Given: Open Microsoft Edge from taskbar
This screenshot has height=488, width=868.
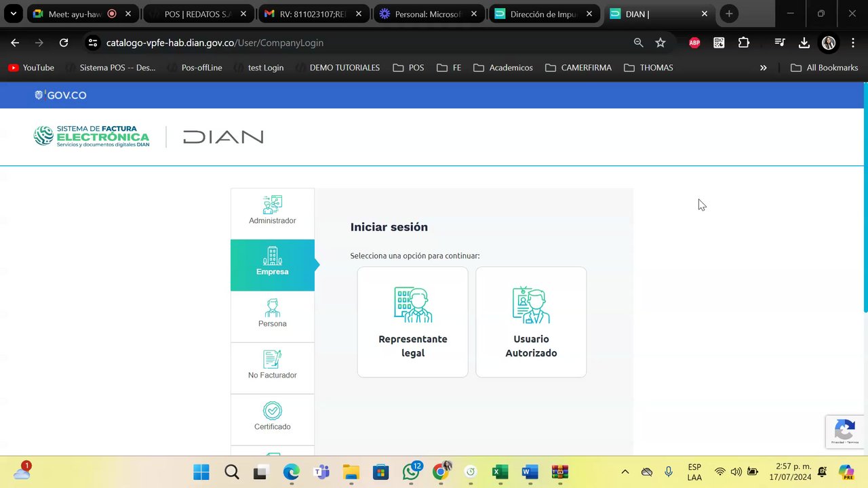Looking at the screenshot, I should pos(291,472).
